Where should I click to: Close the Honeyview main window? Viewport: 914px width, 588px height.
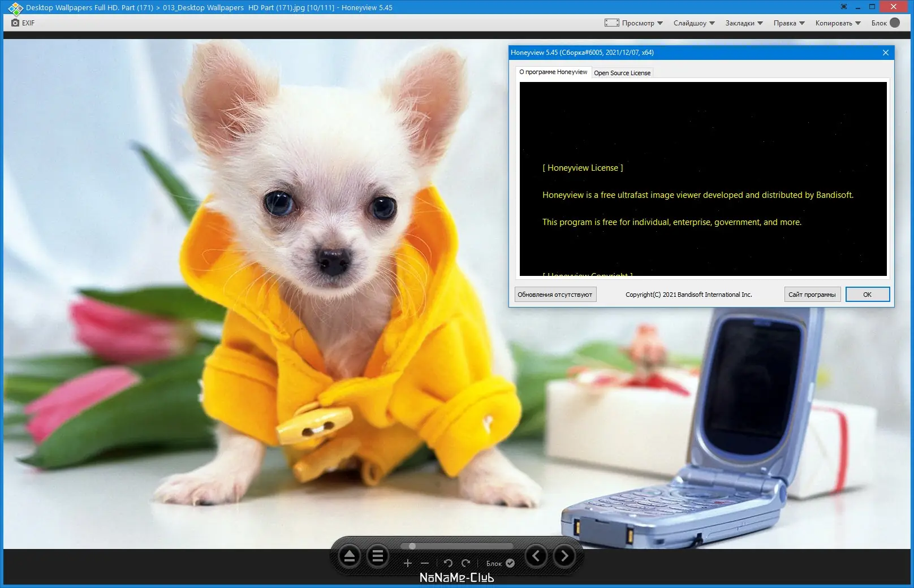[x=894, y=7]
